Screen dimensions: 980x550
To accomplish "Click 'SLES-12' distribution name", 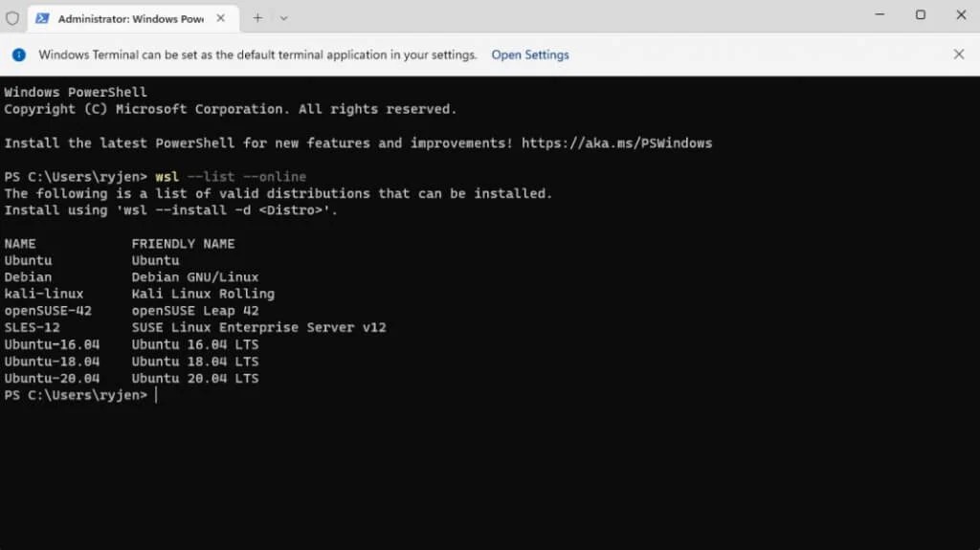I will [x=32, y=327].
